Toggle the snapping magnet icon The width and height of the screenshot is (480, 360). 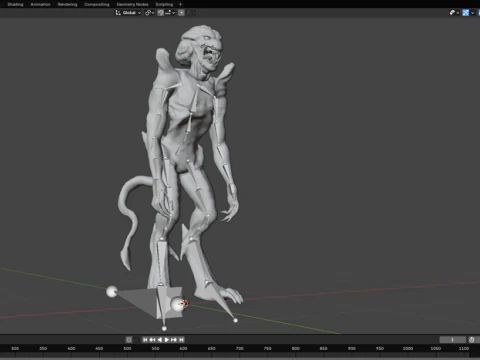coord(161,13)
